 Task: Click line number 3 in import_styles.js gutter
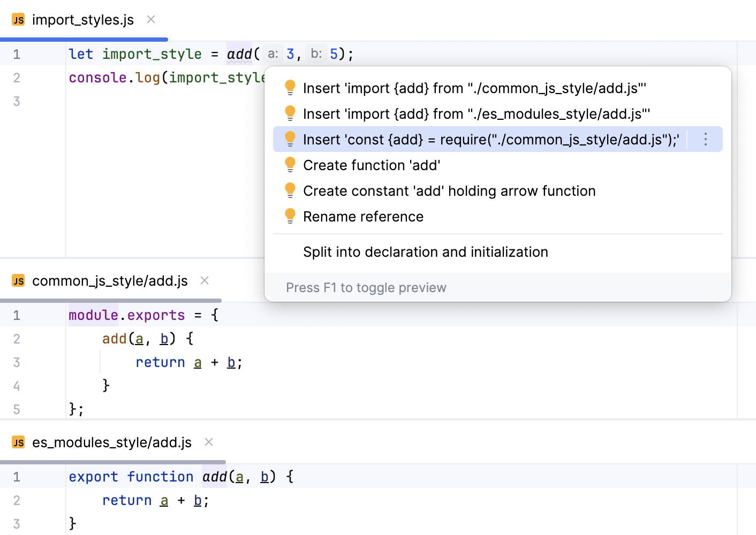[17, 101]
